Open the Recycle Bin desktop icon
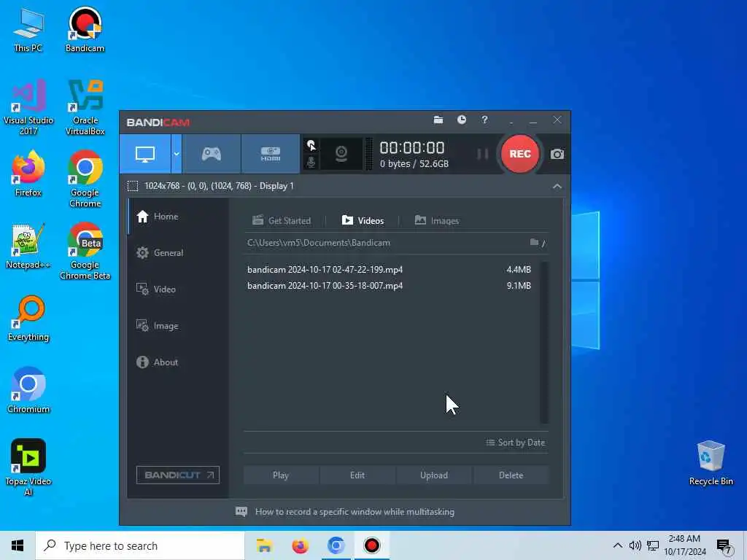 pyautogui.click(x=711, y=463)
